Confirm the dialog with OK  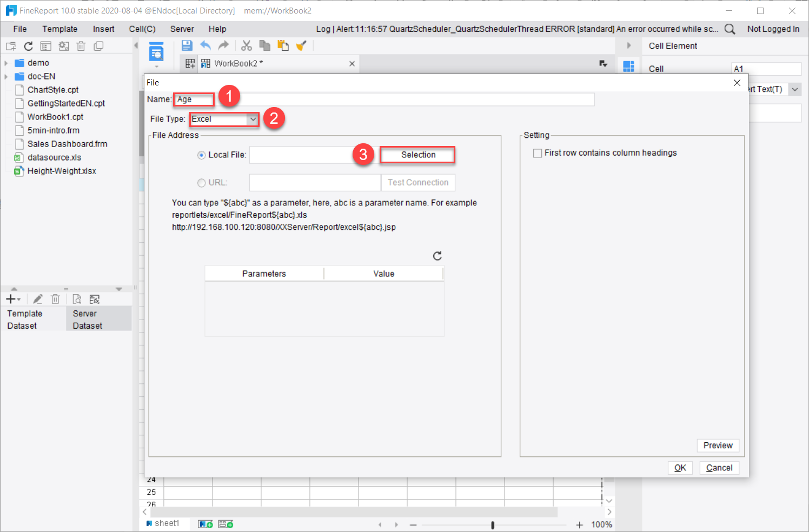point(680,468)
